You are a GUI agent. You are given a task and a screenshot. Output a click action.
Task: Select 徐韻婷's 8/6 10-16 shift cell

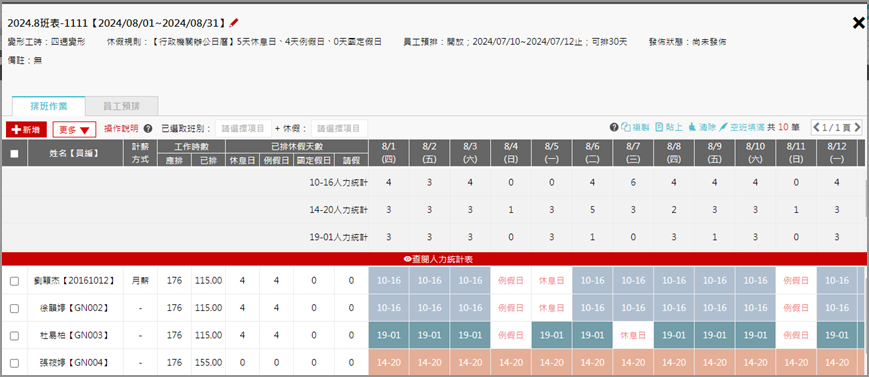(592, 308)
